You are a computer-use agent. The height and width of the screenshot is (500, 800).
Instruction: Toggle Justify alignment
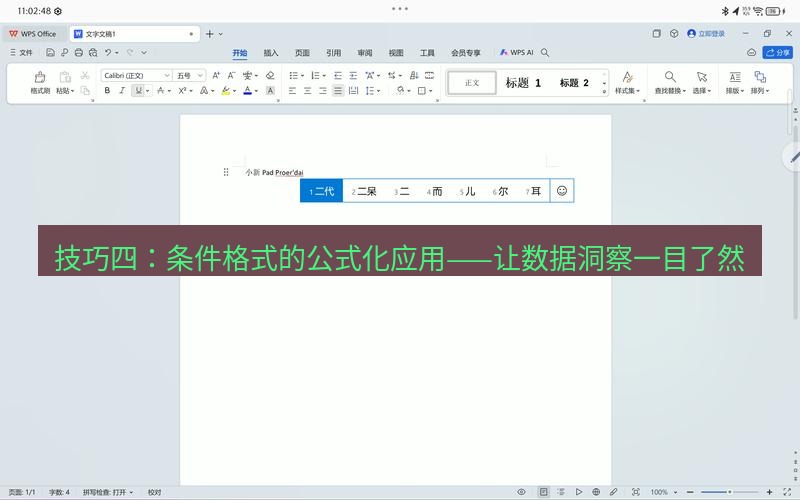click(x=338, y=91)
